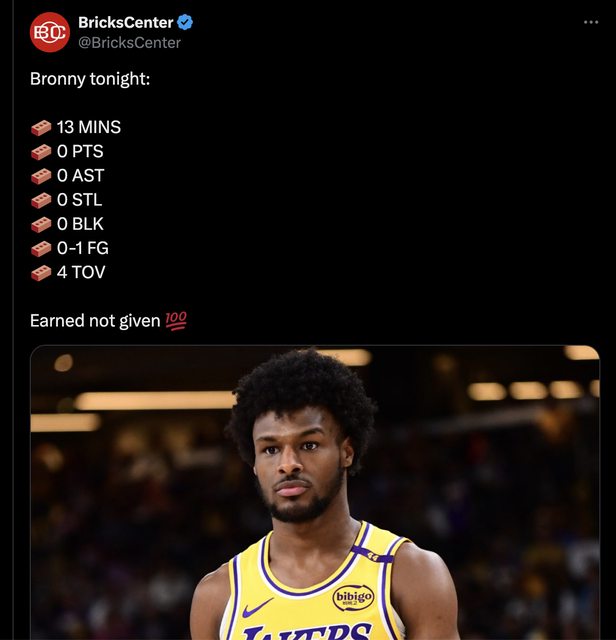Click the BricksCenter display name
616x640 pixels.
(x=126, y=22)
